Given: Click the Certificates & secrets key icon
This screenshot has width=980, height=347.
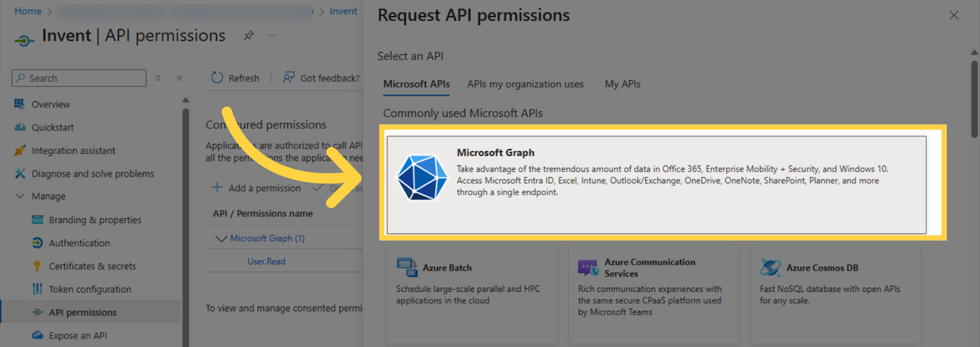Looking at the screenshot, I should [37, 266].
